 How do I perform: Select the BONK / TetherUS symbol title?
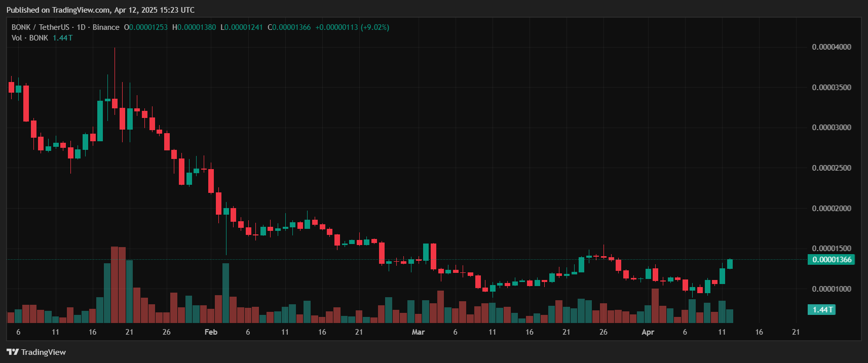point(40,27)
